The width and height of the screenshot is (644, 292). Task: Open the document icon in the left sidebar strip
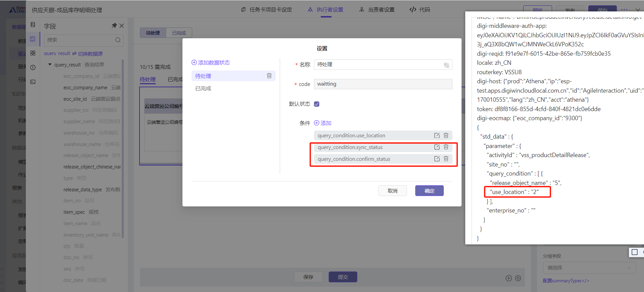click(33, 25)
